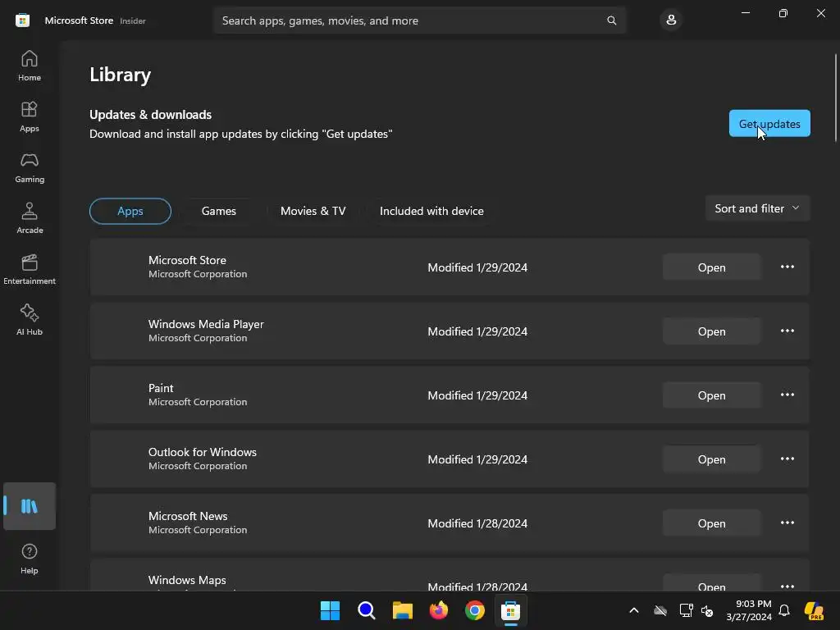Open the Entertainment section
Image resolution: width=840 pixels, height=630 pixels.
click(29, 269)
